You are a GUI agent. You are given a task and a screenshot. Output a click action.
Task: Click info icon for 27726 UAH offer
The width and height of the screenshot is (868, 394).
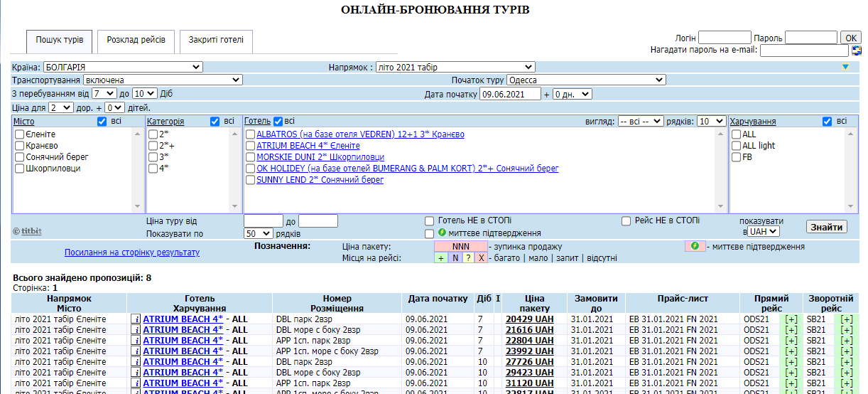coord(136,362)
